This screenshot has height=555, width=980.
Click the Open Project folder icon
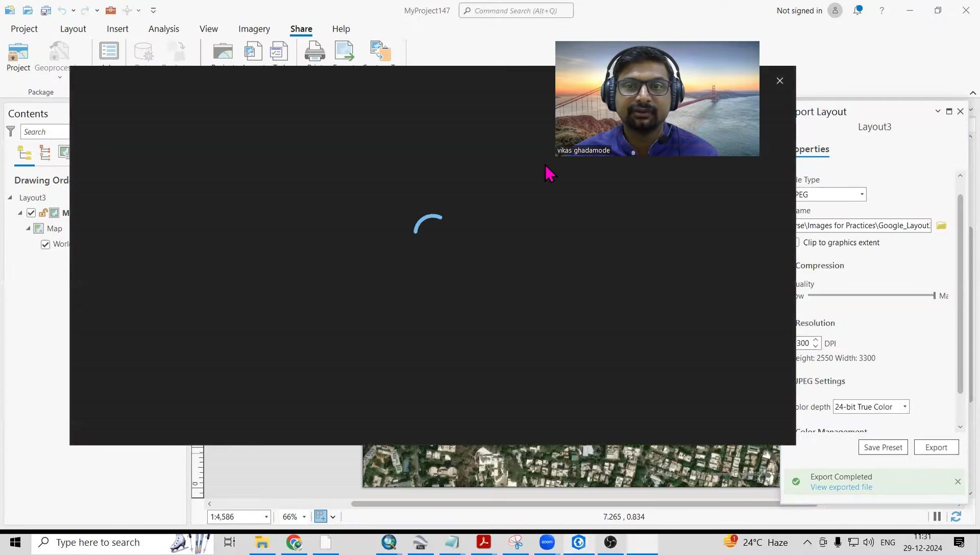point(28,10)
